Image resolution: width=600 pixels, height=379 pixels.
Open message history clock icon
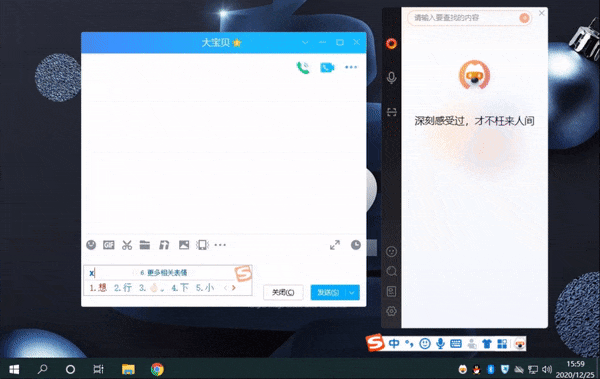point(356,245)
